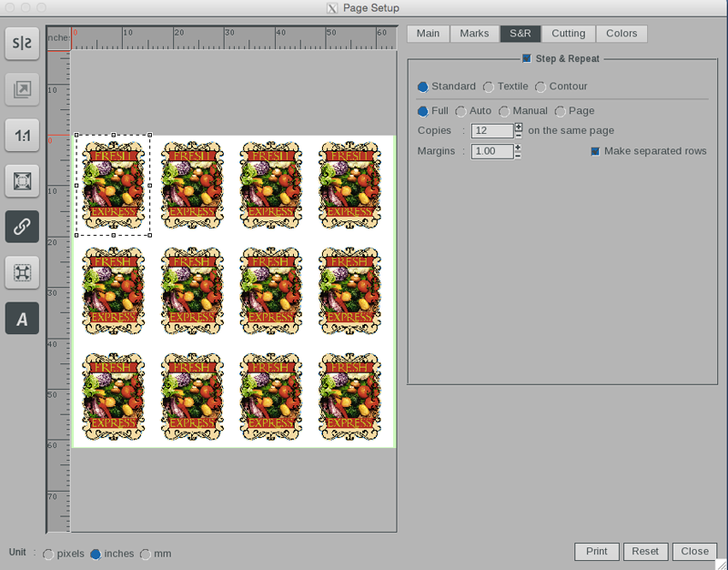Click the crop marks selection icon

22,271
